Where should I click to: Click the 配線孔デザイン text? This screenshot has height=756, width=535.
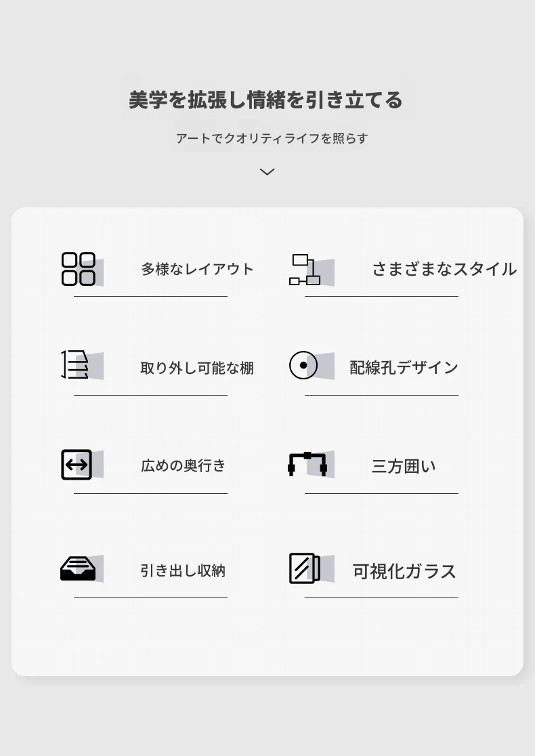click(x=404, y=367)
